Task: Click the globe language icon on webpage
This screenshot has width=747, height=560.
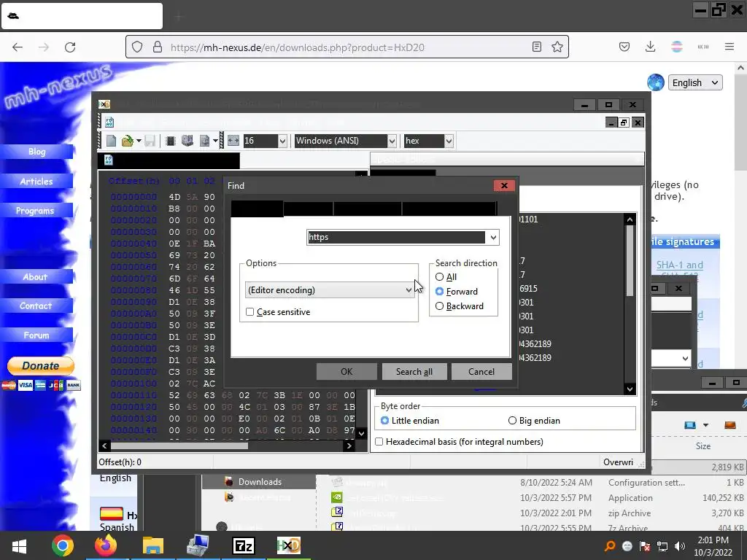Action: pyautogui.click(x=656, y=82)
